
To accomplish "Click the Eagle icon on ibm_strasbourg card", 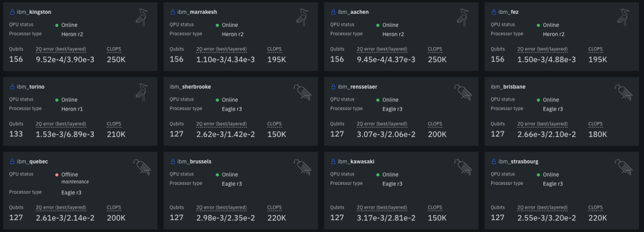I will (x=623, y=167).
